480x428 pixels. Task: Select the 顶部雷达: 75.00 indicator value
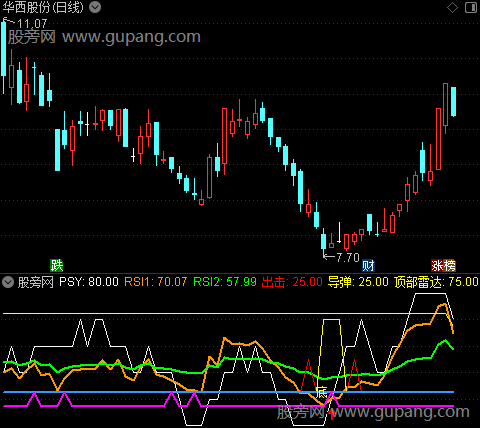(436, 282)
